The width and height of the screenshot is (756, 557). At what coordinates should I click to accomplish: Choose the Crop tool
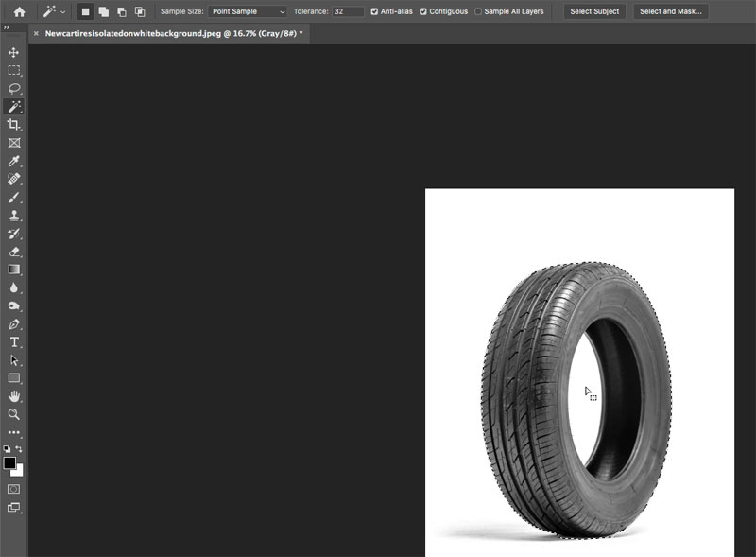coord(13,125)
